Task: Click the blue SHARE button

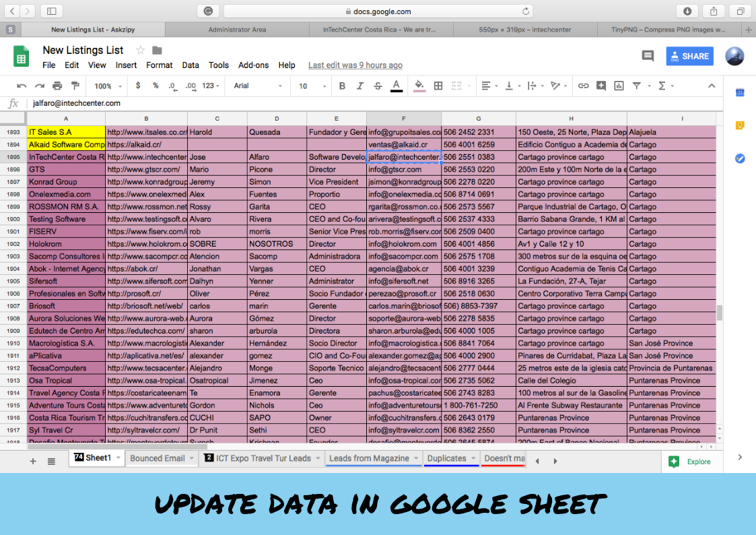Action: (689, 56)
